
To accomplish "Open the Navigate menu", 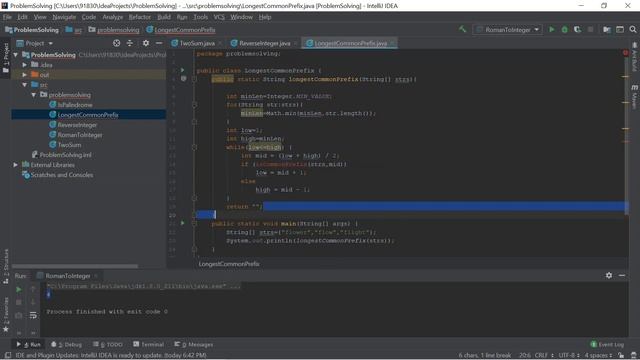I will click(x=64, y=17).
